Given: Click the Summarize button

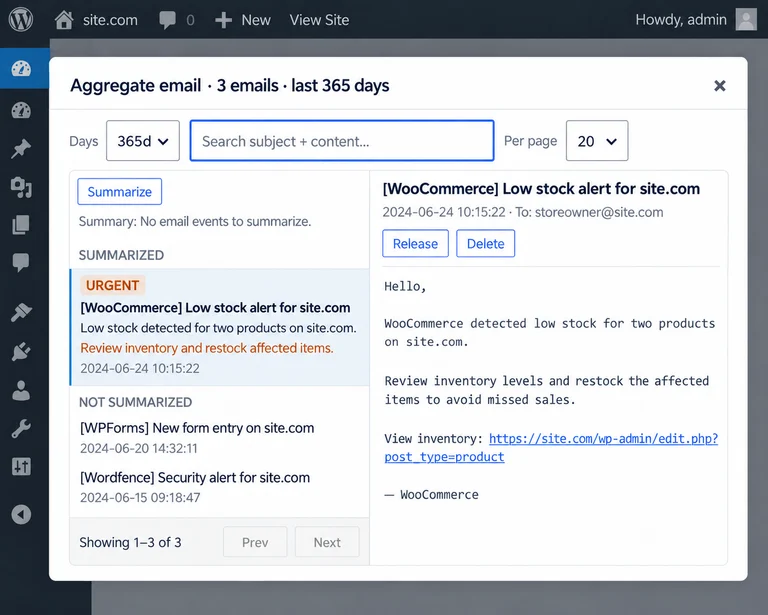Looking at the screenshot, I should (x=120, y=191).
